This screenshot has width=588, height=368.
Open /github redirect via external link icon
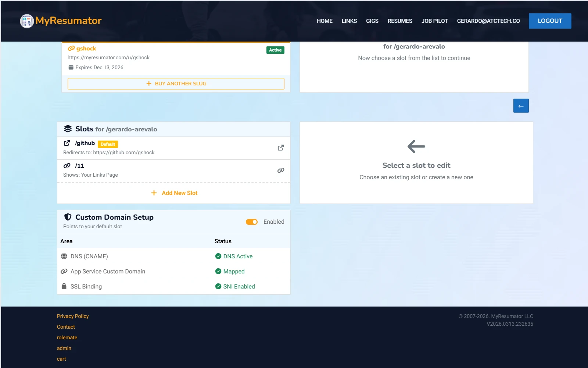click(x=280, y=147)
